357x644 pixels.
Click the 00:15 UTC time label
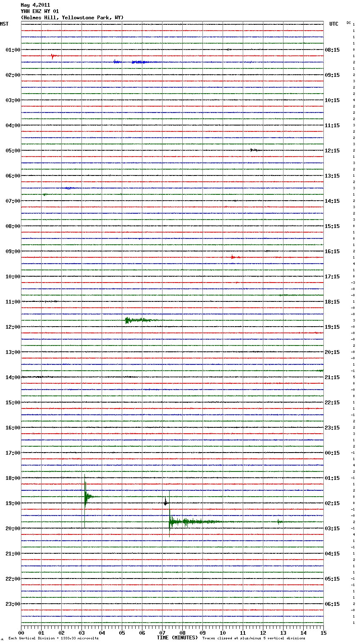(x=332, y=453)
